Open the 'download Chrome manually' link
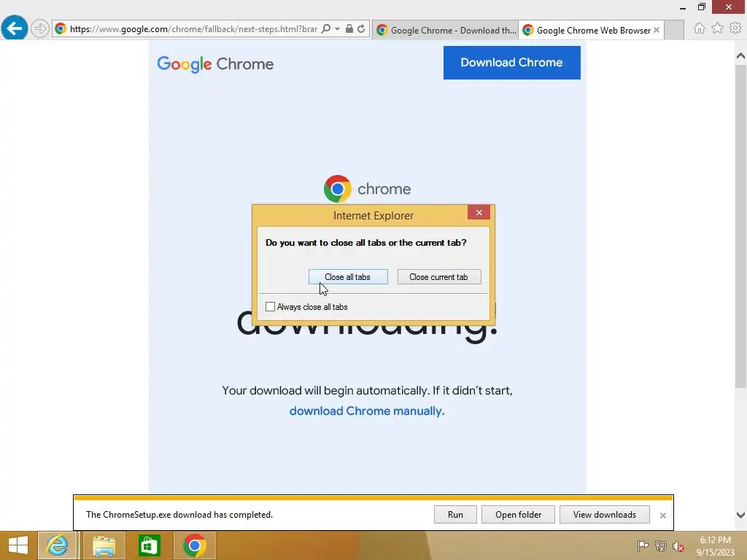The width and height of the screenshot is (747, 560). coord(367,411)
